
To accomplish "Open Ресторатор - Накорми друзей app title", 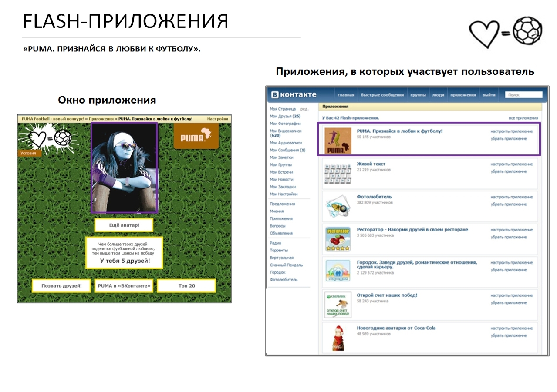I will 412,229.
